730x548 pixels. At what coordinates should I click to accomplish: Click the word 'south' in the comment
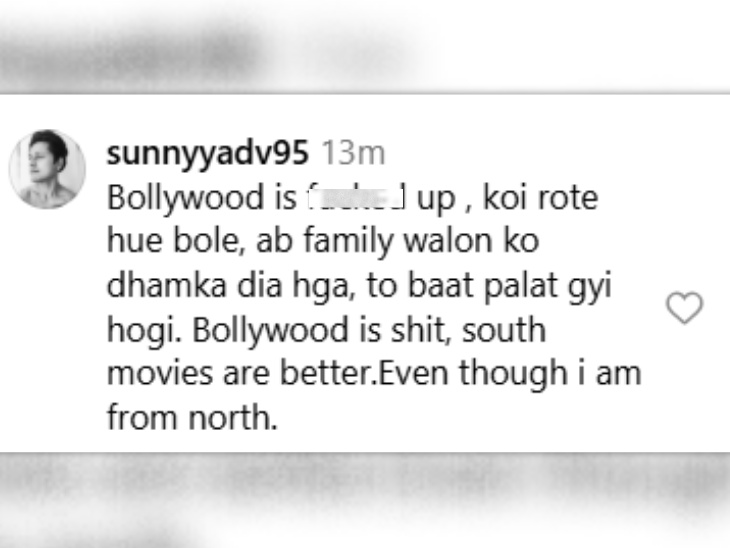point(504,330)
